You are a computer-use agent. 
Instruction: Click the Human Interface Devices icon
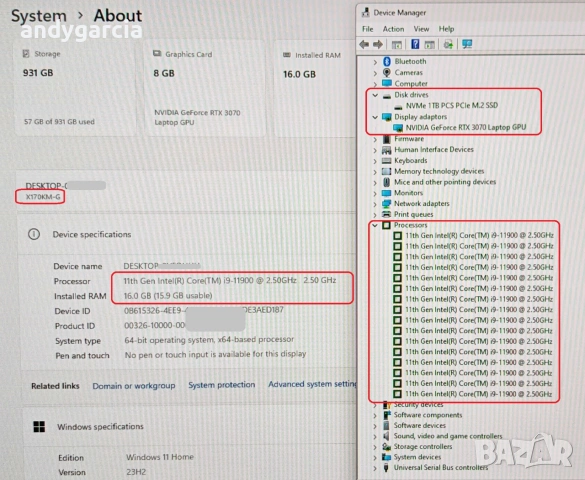(387, 150)
